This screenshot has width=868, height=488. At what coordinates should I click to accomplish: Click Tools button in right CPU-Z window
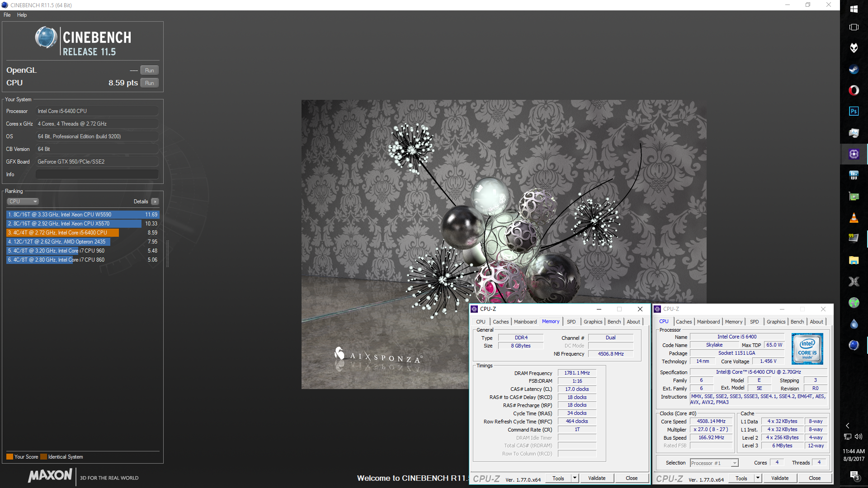pos(741,478)
